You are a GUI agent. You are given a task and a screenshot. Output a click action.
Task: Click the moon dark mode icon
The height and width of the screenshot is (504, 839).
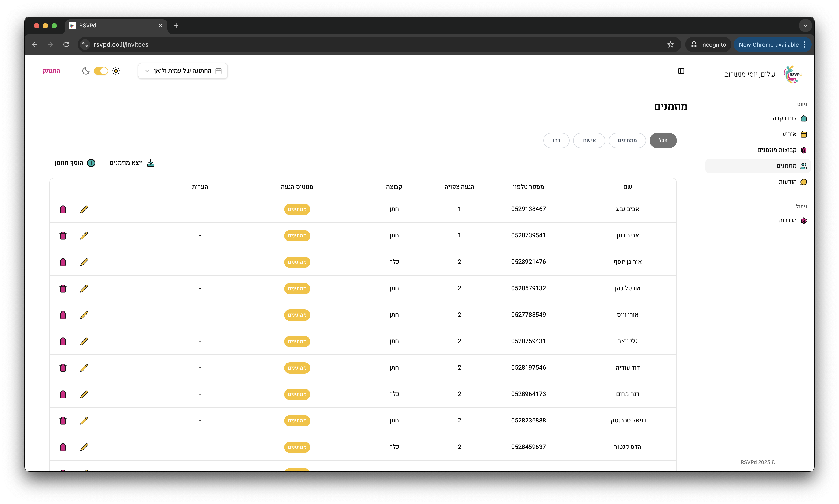point(86,71)
